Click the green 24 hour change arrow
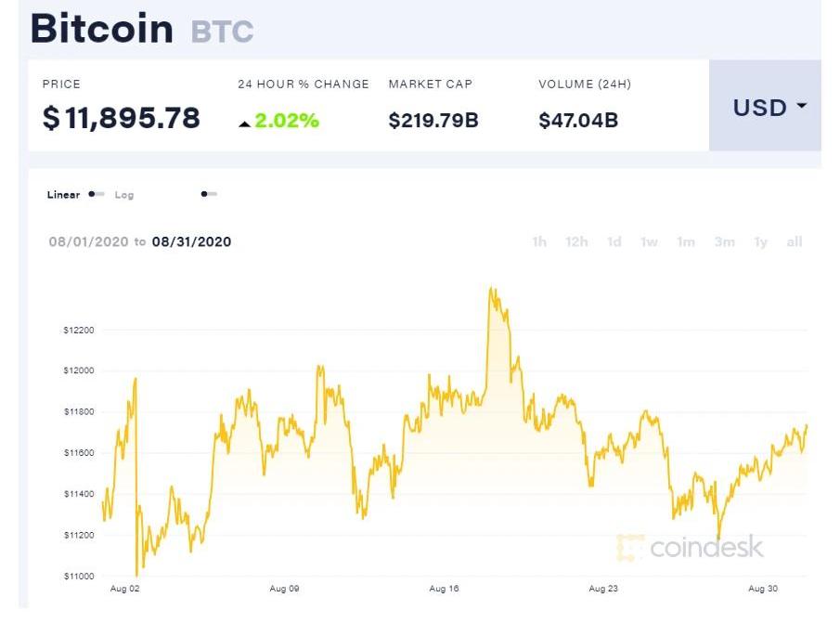The height and width of the screenshot is (636, 840). point(245,123)
